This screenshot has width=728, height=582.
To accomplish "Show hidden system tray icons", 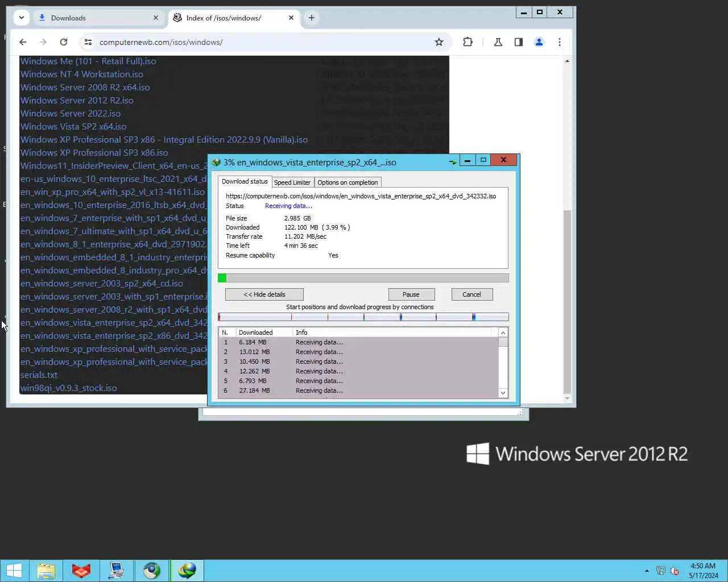I will (x=647, y=571).
